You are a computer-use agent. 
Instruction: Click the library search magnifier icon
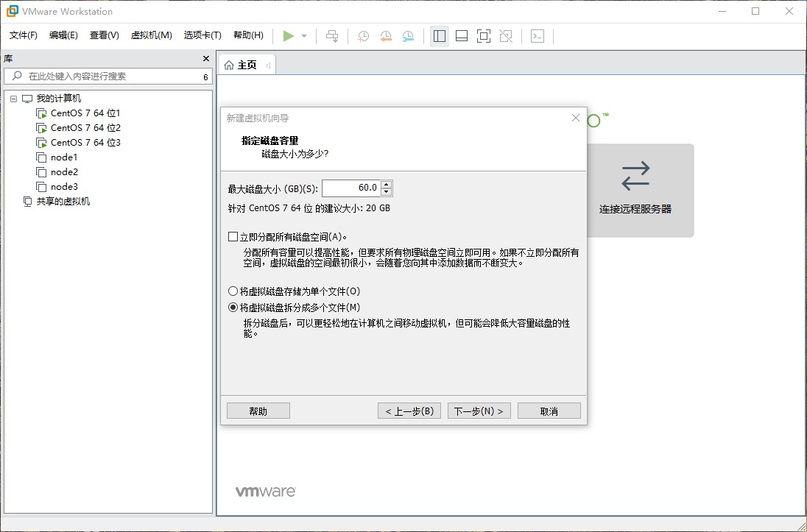tap(18, 76)
